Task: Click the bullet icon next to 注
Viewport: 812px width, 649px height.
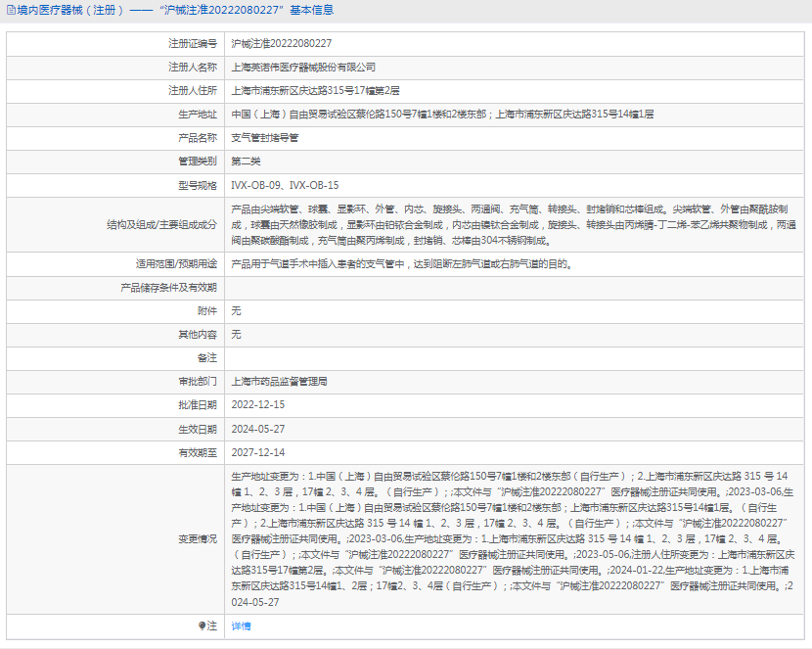Action: tap(202, 626)
